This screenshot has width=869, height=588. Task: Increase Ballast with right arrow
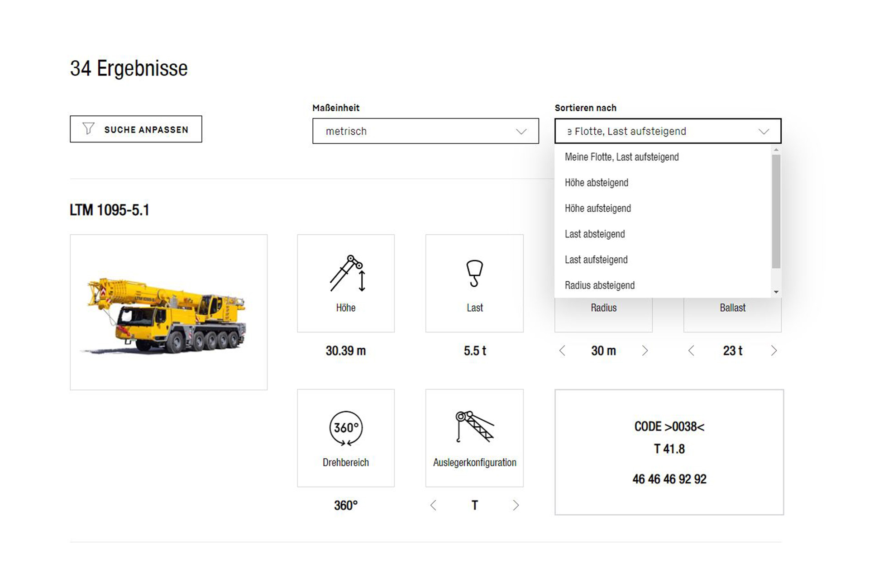click(774, 351)
